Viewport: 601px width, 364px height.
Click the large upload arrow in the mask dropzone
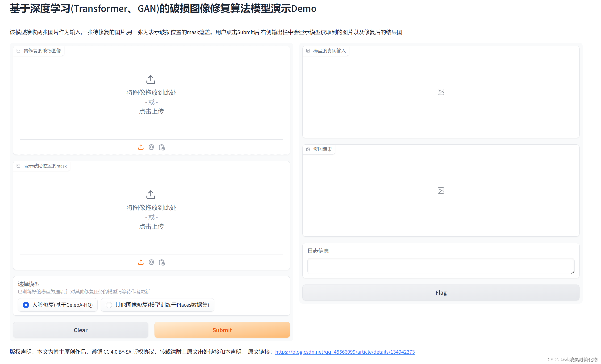point(151,195)
